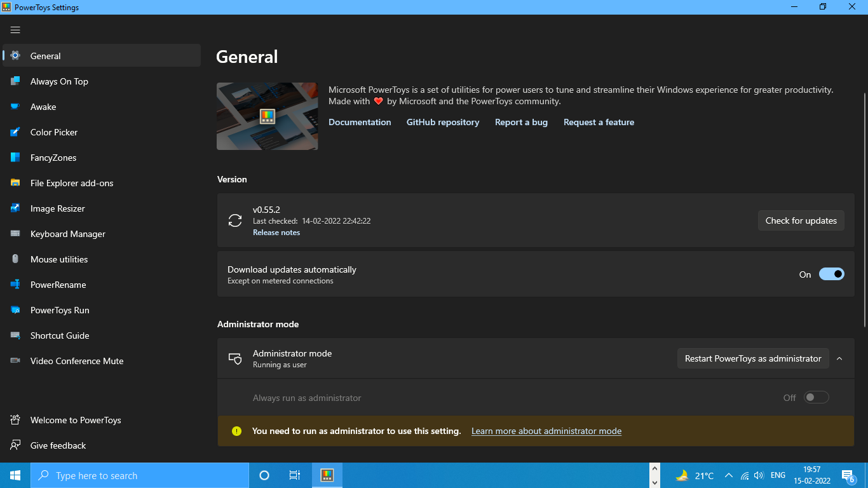868x488 pixels.
Task: Select the Awake utility icon
Action: click(x=15, y=107)
